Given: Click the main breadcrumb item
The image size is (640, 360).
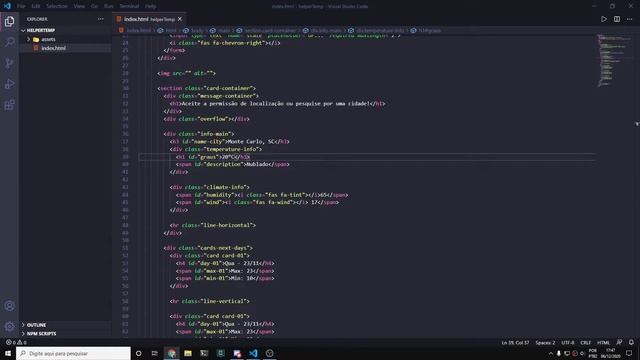Looking at the screenshot, I should point(224,31).
